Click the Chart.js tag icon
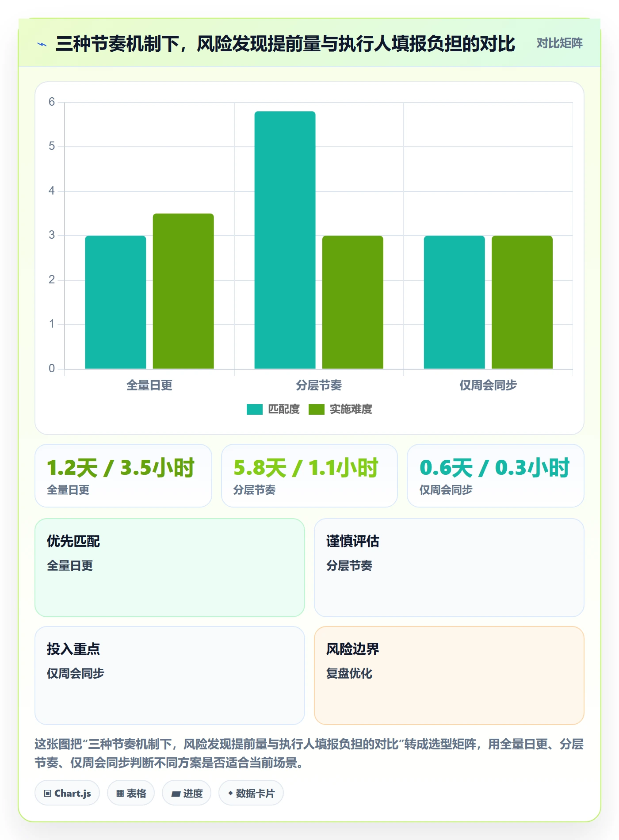Screen dimensions: 619x840 point(48,794)
